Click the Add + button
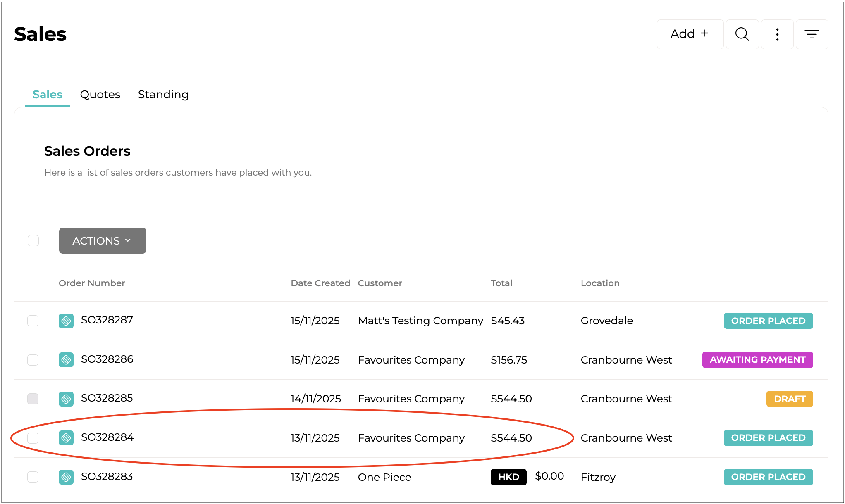The width and height of the screenshot is (845, 504). 690,34
